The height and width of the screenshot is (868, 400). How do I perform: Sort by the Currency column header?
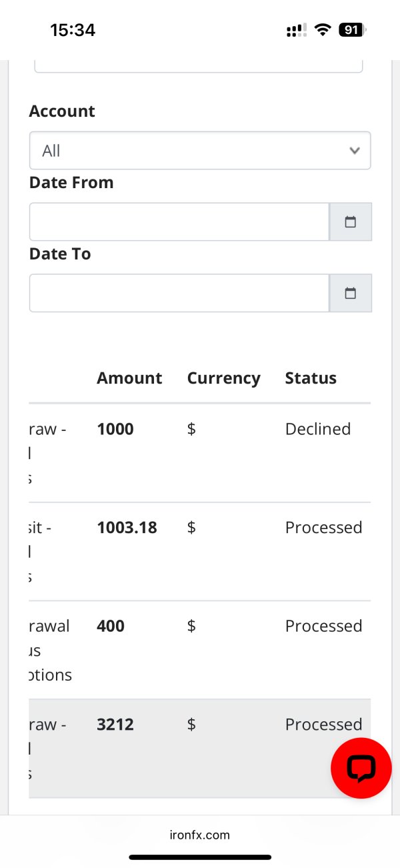(x=223, y=378)
